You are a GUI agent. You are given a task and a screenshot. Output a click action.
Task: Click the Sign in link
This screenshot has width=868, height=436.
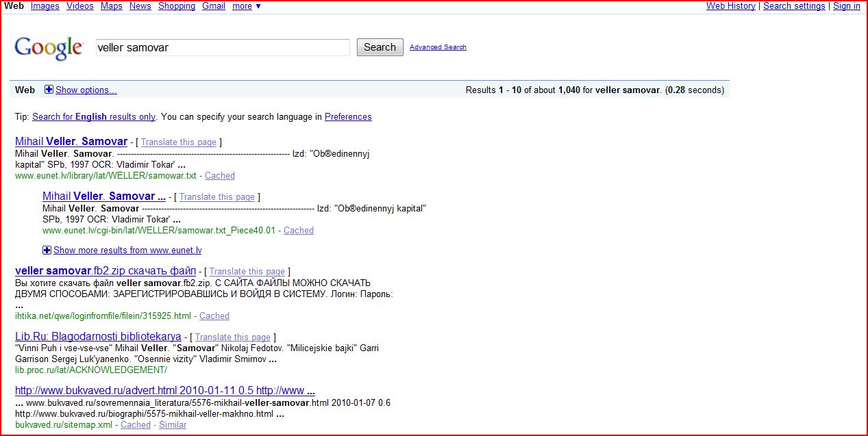[x=847, y=6]
